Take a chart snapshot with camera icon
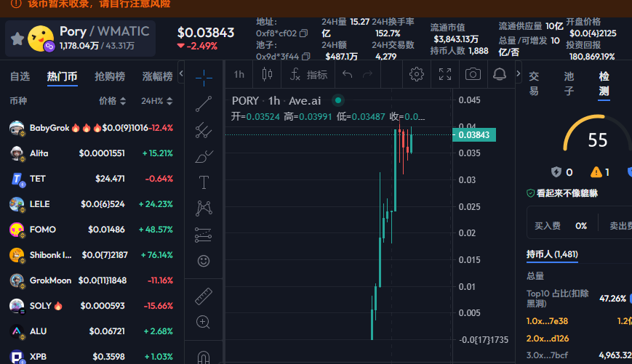 pos(473,74)
